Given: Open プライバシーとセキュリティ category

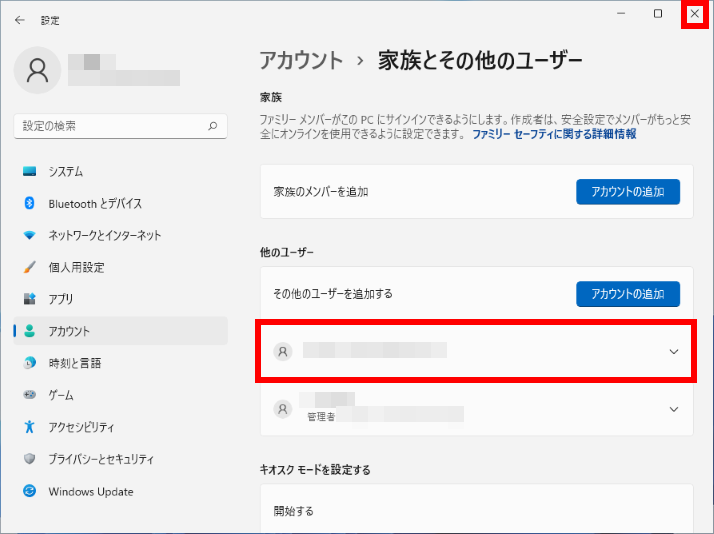Looking at the screenshot, I should coord(121,458).
